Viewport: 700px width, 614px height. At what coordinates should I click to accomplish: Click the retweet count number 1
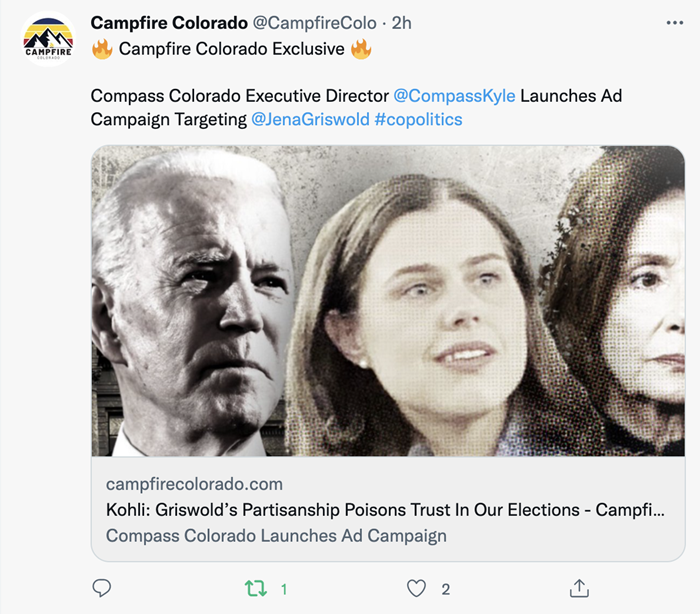[x=284, y=589]
